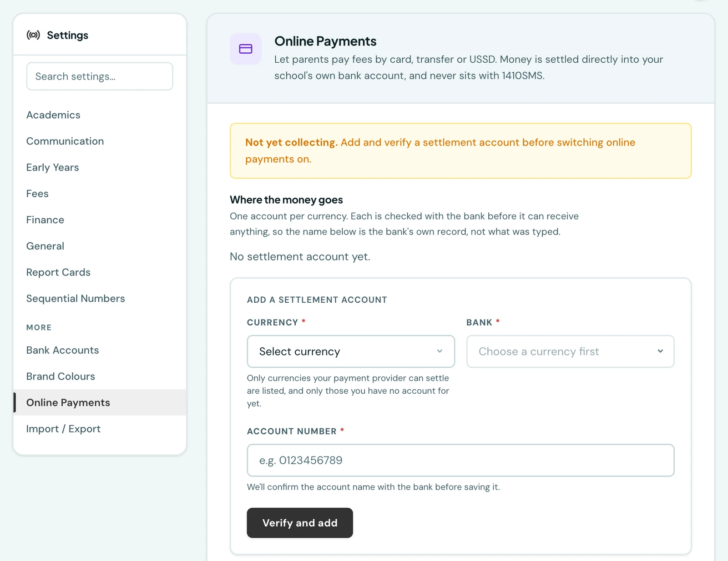This screenshot has height=561, width=728.
Task: Click the Online Payments card icon
Action: point(246,49)
